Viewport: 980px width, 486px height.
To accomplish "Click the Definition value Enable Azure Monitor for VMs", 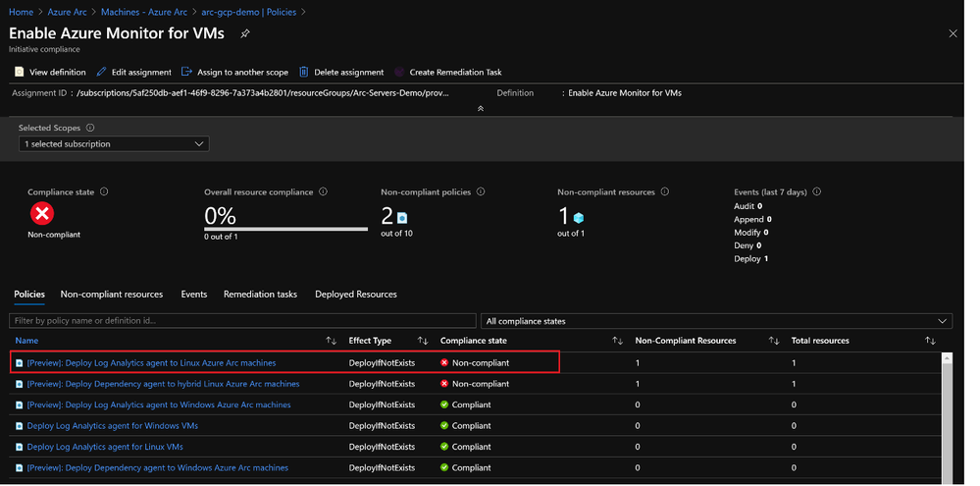I will 625,92.
